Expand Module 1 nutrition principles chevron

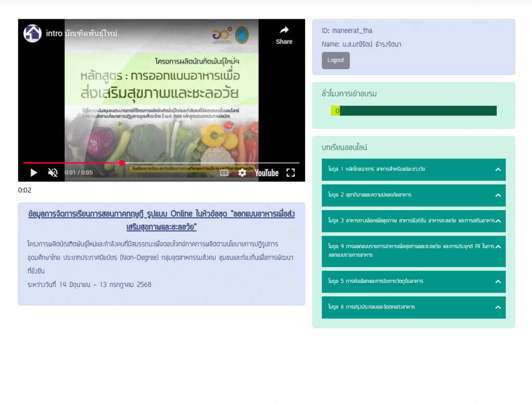pyautogui.click(x=498, y=170)
